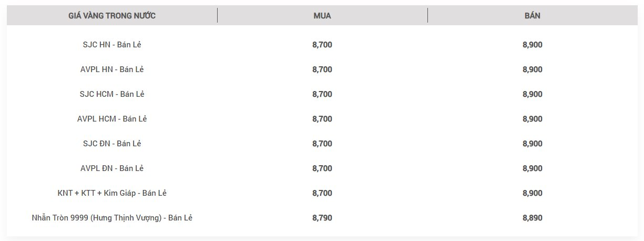Click the sell price for SJC HN

coord(533,45)
